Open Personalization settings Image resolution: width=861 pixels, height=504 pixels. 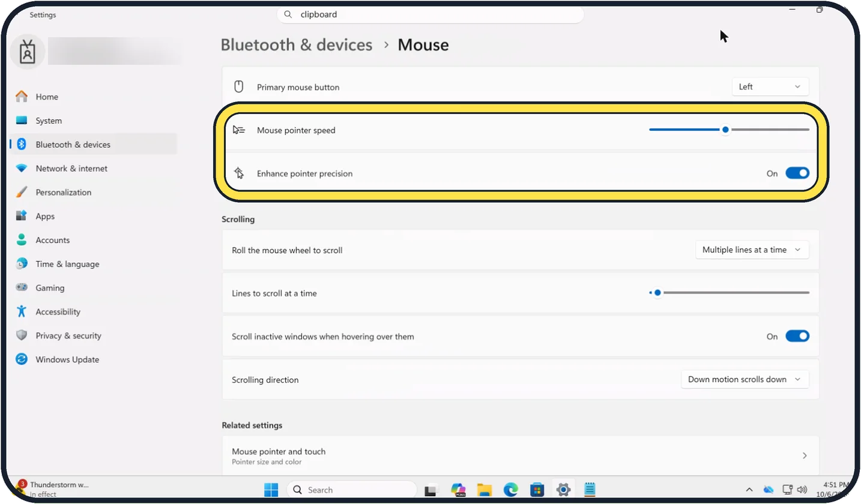click(x=63, y=193)
